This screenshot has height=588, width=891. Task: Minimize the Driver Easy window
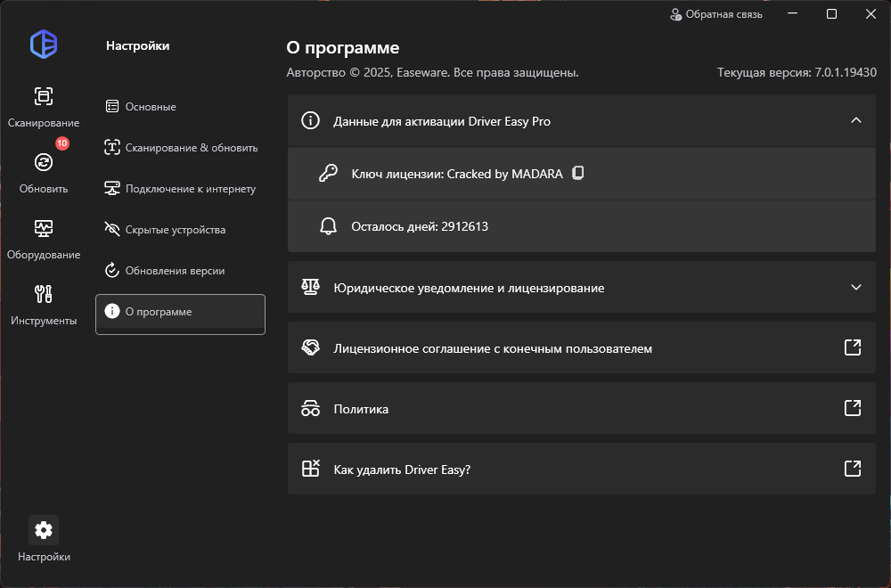click(x=793, y=13)
